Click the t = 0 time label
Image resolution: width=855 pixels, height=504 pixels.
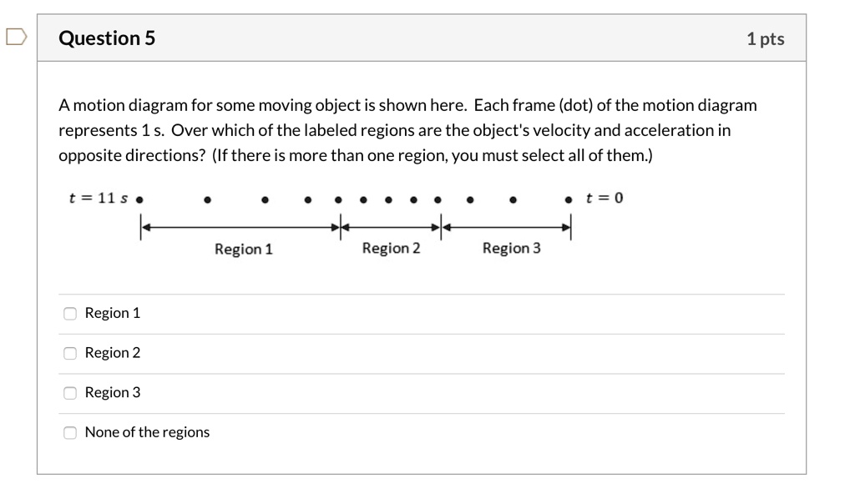pos(603,197)
